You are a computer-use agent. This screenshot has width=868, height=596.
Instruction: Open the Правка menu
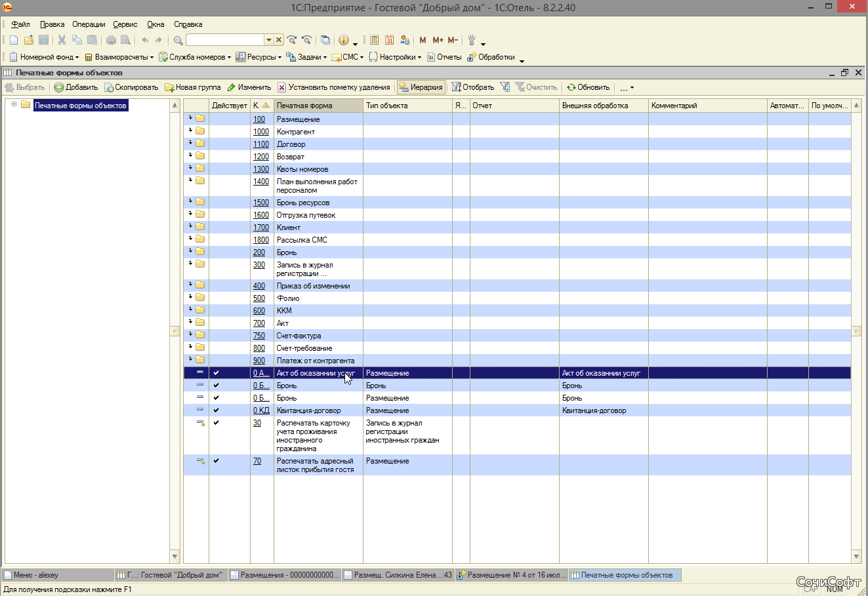click(x=52, y=24)
